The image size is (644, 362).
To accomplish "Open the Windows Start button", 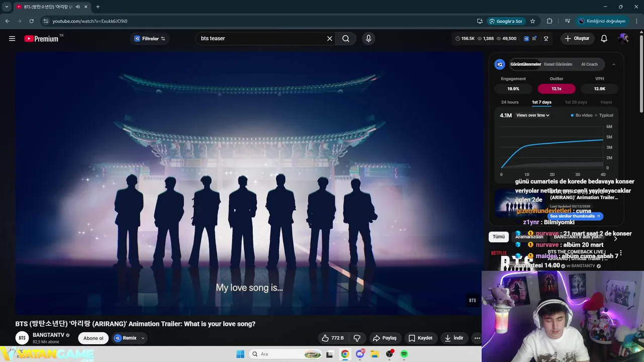I will [240, 354].
